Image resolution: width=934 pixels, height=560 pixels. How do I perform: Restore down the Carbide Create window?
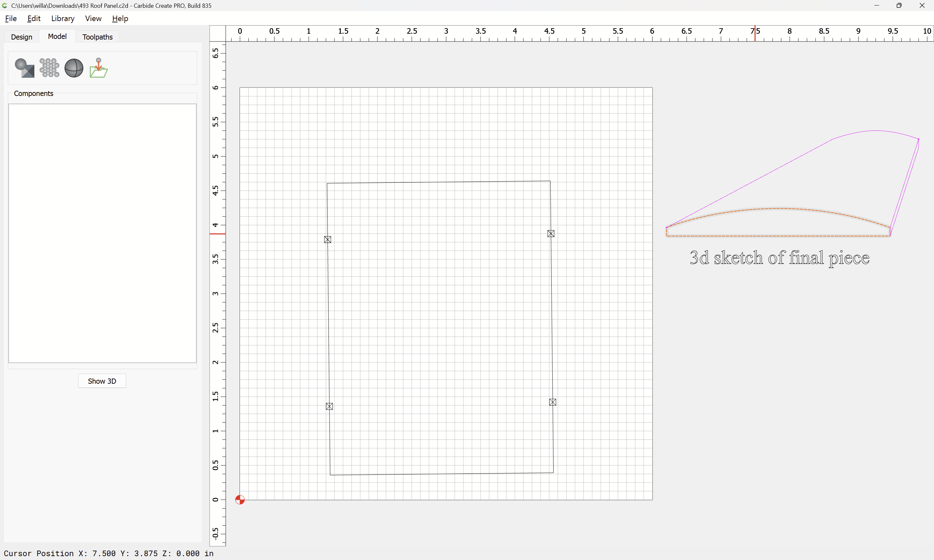(899, 6)
